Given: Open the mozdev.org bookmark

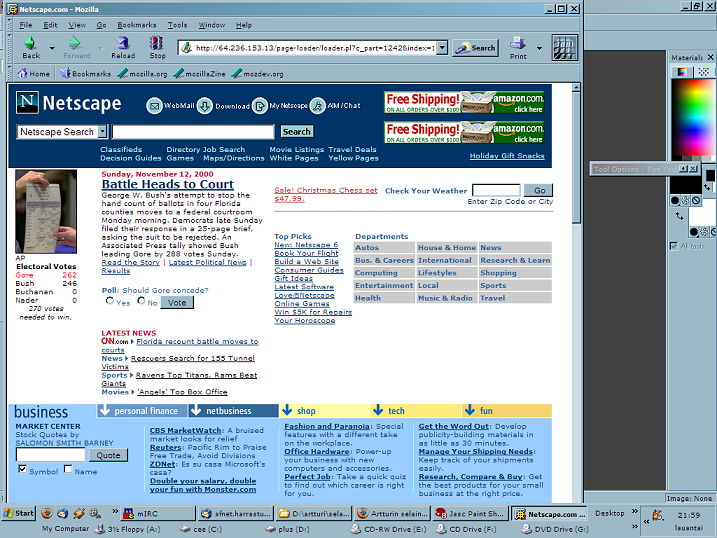Looking at the screenshot, I should coord(257,74).
